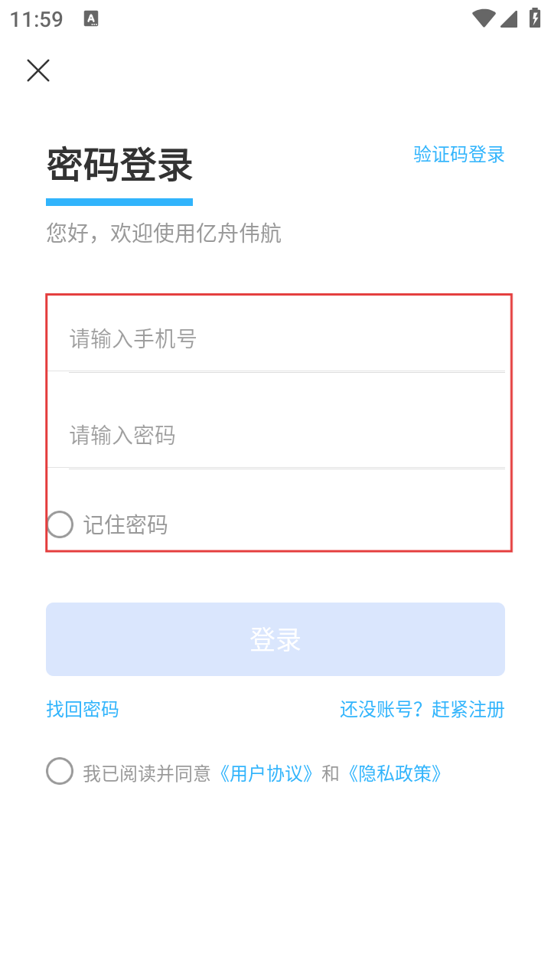Image resolution: width=551 pixels, height=980 pixels.
Task: Tap the 记住密码 label text
Action: (126, 525)
